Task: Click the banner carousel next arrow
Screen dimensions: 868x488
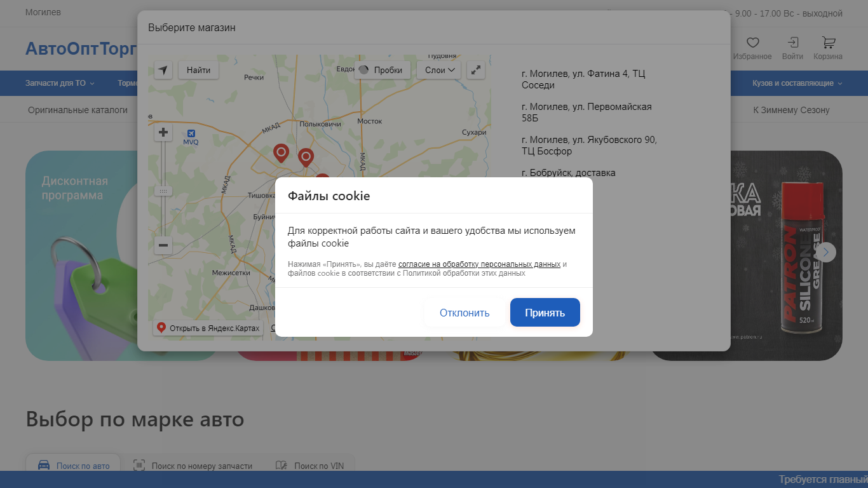Action: [826, 252]
